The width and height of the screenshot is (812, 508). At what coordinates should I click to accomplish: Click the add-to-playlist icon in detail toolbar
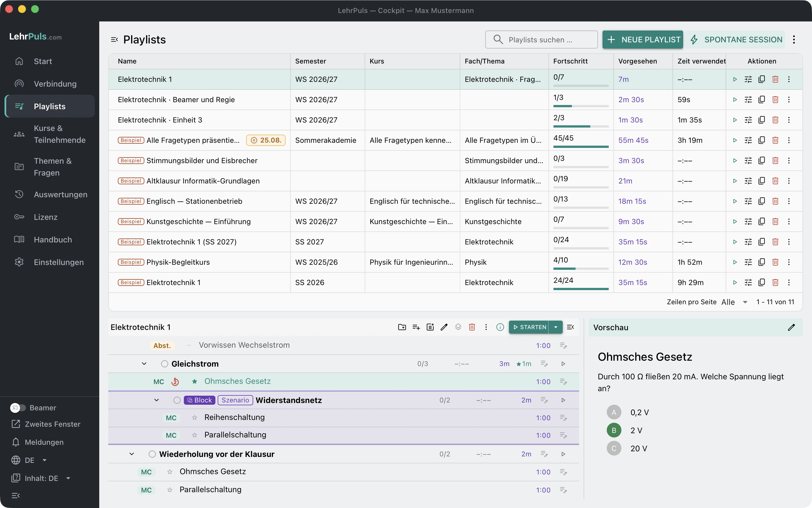pyautogui.click(x=416, y=327)
